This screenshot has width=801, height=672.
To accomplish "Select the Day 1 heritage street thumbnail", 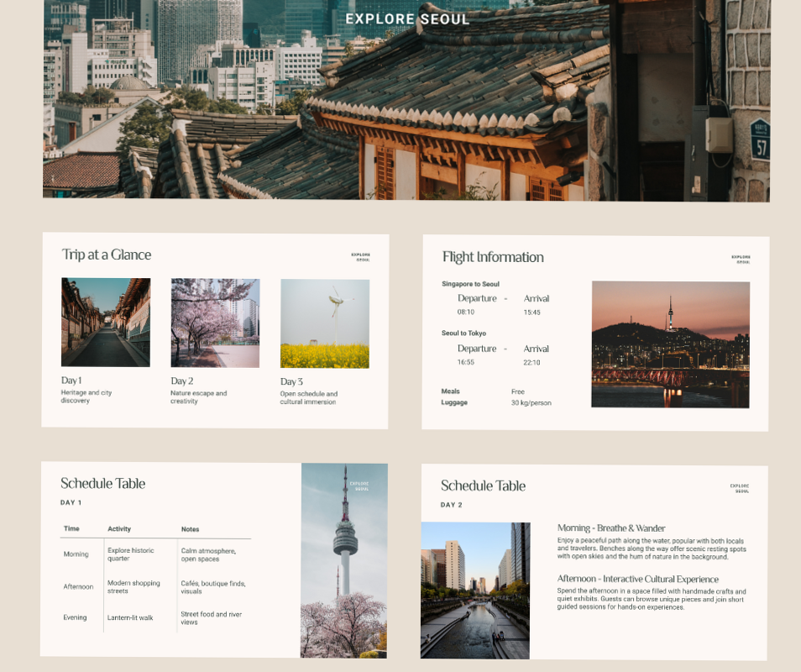I will pyautogui.click(x=106, y=323).
